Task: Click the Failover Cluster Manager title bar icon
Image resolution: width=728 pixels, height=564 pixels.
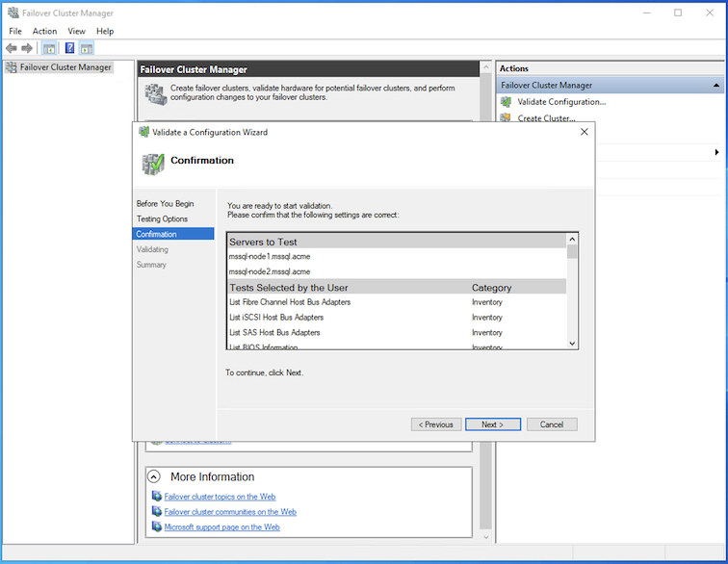Action: (x=13, y=13)
